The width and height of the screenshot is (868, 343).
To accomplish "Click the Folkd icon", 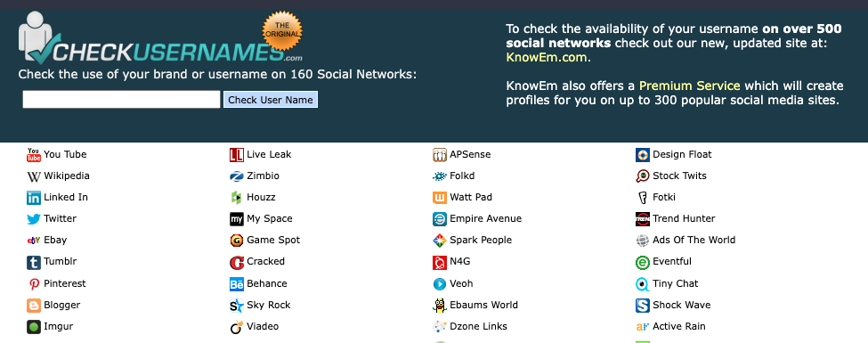I will [x=440, y=176].
